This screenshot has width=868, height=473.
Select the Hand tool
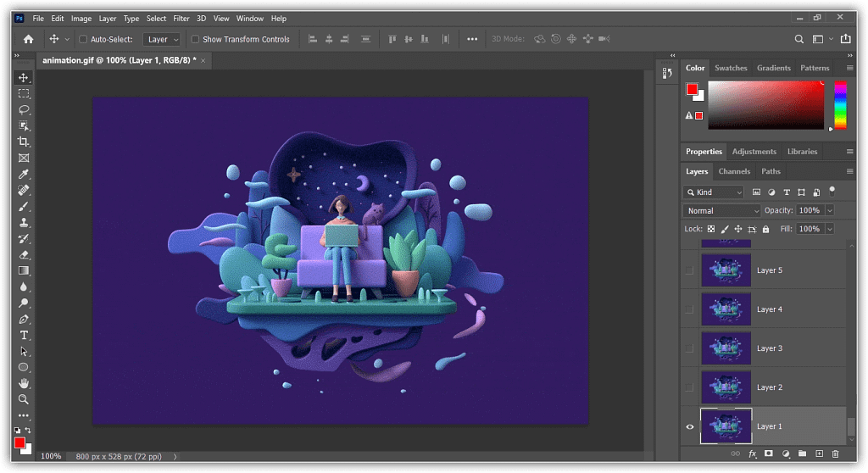[24, 383]
